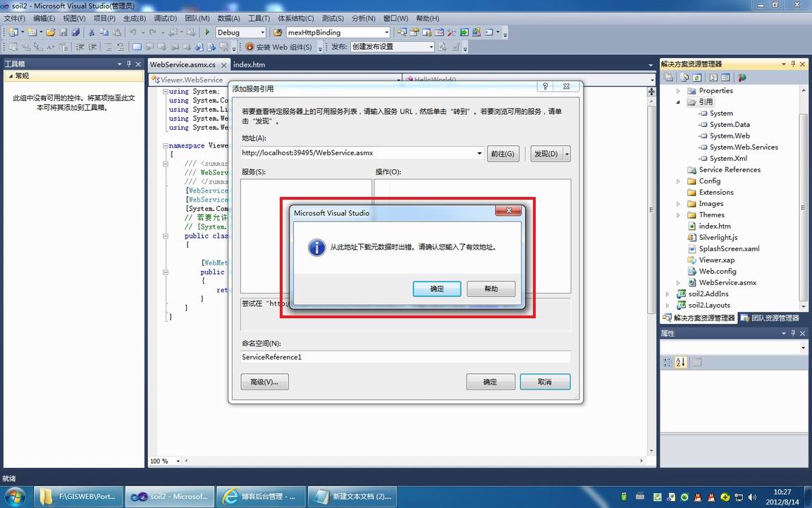Viewport: 812px width, 508px height.
Task: Close the Toolbox panel
Action: coord(138,64)
